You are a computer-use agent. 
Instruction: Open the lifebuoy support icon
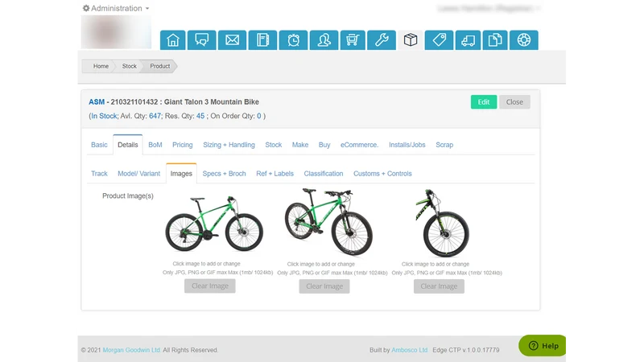point(524,39)
